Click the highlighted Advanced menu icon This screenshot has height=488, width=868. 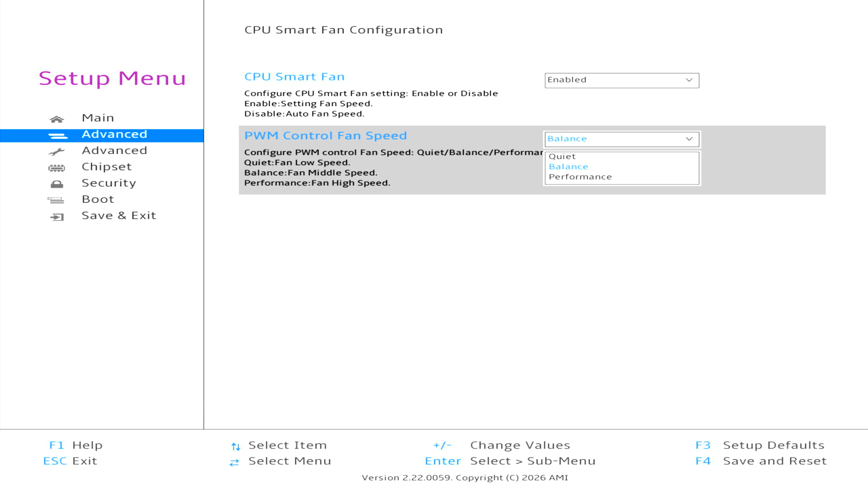pos(58,136)
